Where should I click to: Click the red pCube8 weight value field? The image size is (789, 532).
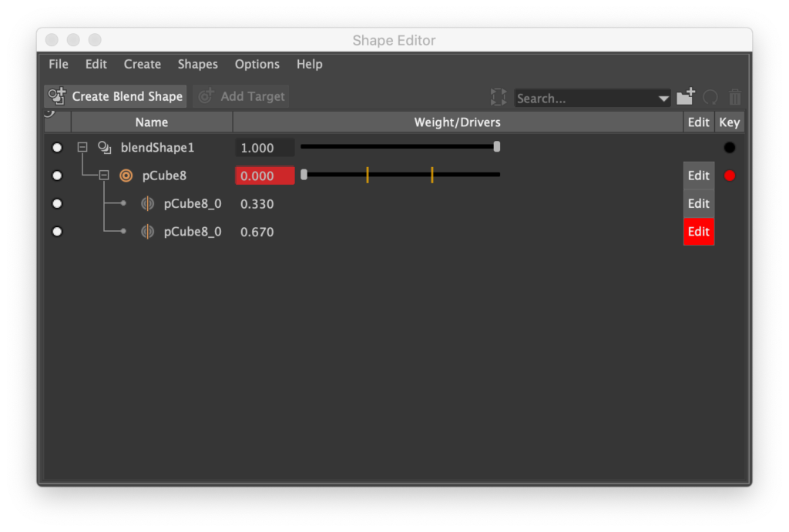coord(264,176)
